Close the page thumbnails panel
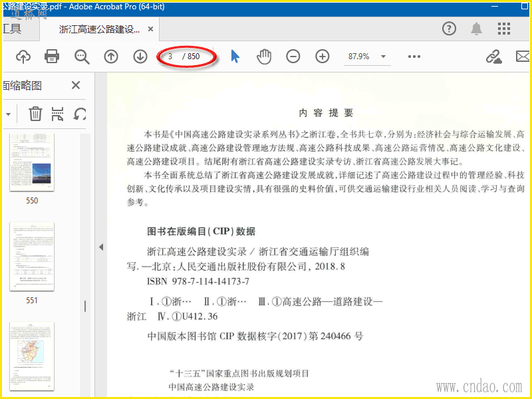This screenshot has width=532, height=399. (x=76, y=85)
